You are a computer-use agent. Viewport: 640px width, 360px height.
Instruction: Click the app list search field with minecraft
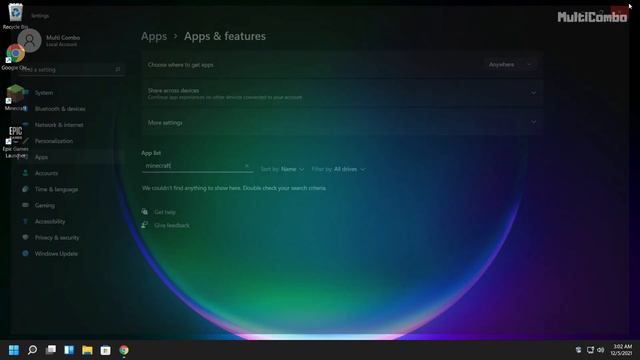click(198, 166)
